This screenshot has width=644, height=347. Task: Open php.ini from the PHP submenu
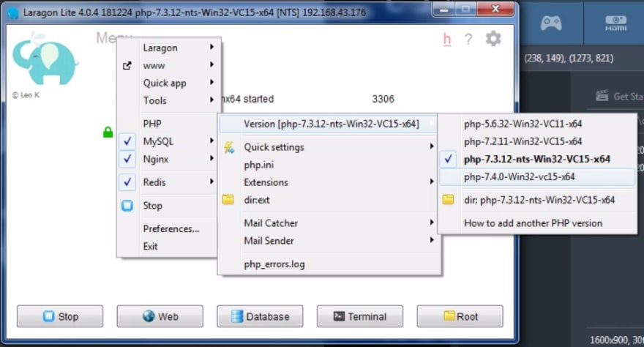pos(329,165)
